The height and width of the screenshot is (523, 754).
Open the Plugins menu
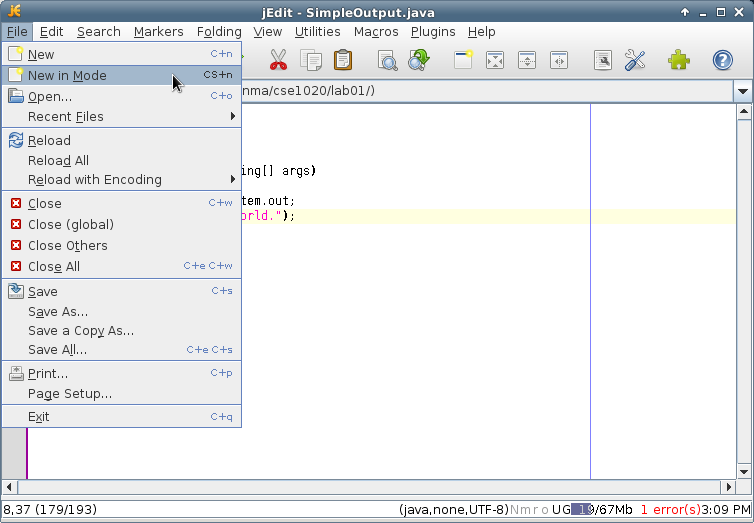coord(433,32)
